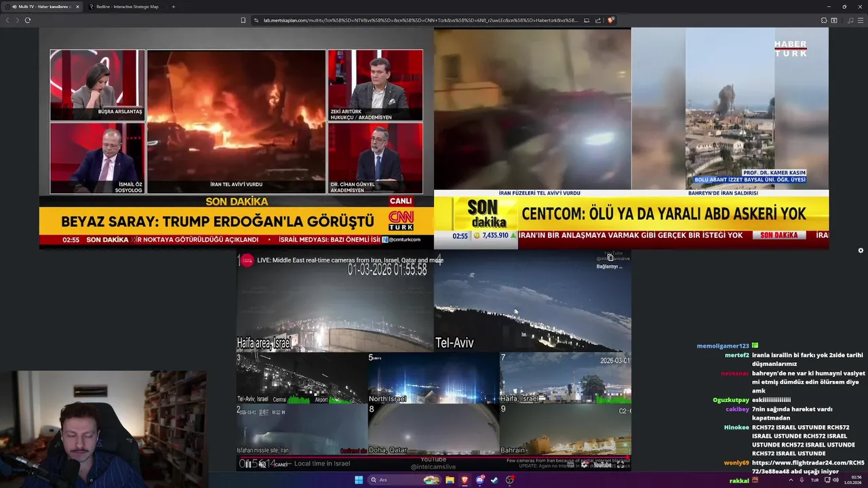Select the Bahrain camera feed
The width and height of the screenshot is (868, 488).
566,430
